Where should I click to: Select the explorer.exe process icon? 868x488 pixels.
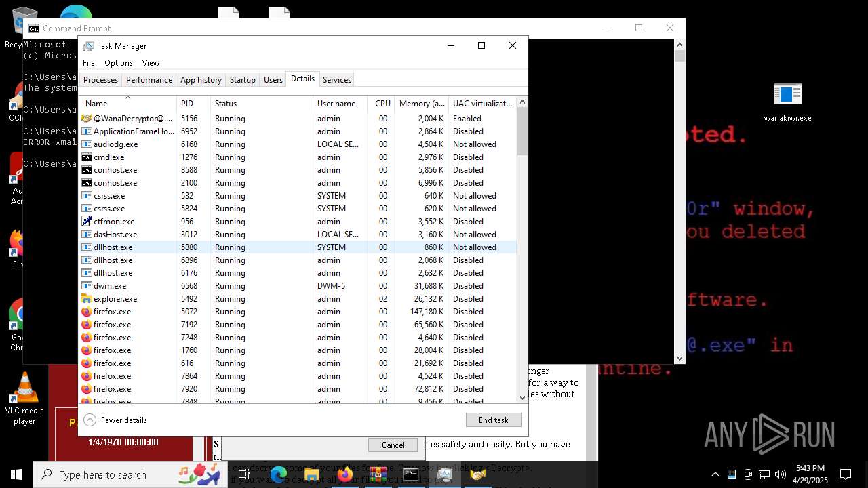[x=87, y=299]
